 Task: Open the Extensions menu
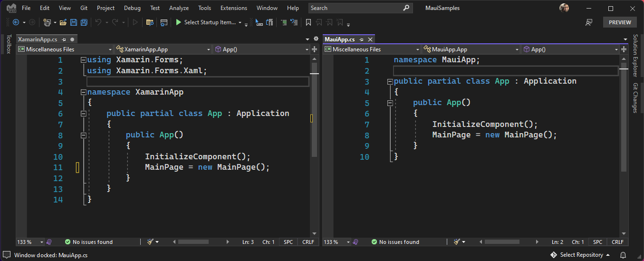pos(234,8)
